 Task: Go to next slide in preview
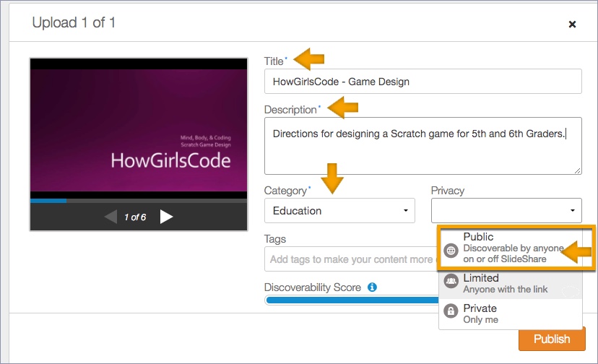(x=166, y=217)
